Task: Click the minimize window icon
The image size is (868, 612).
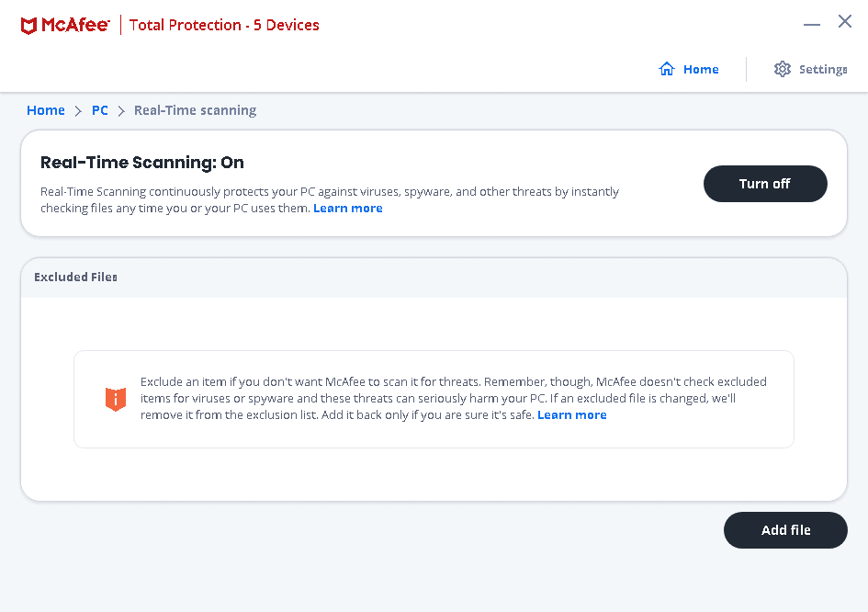Action: click(812, 21)
